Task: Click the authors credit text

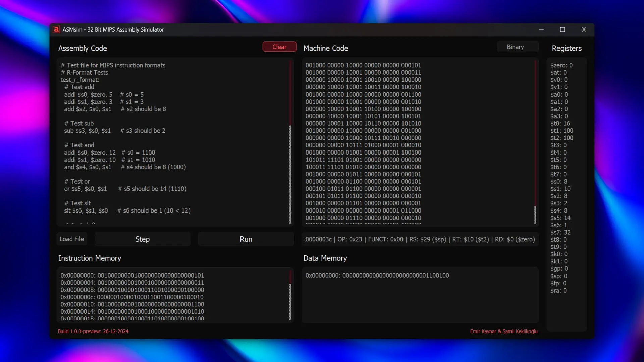Action: pyautogui.click(x=504, y=331)
